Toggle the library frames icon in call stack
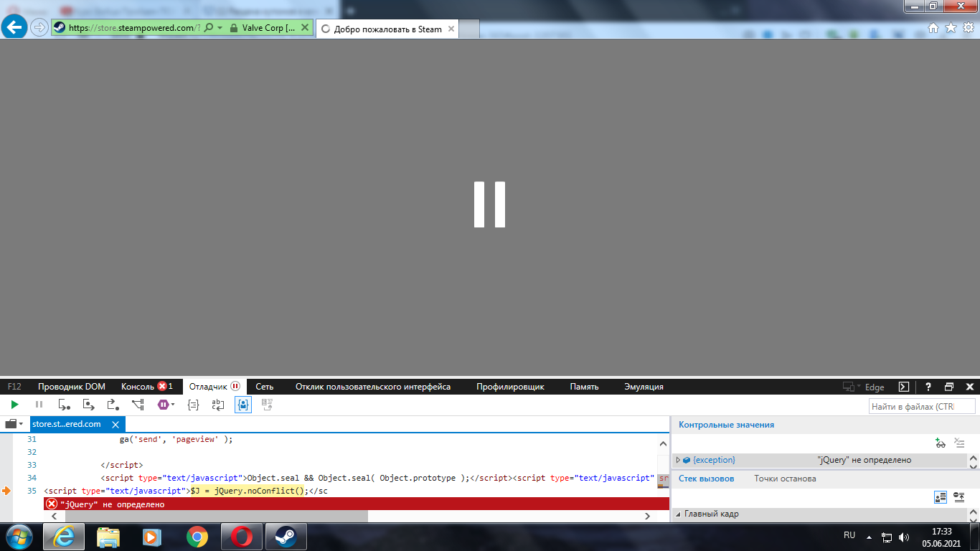This screenshot has width=980, height=551. pos(941,496)
